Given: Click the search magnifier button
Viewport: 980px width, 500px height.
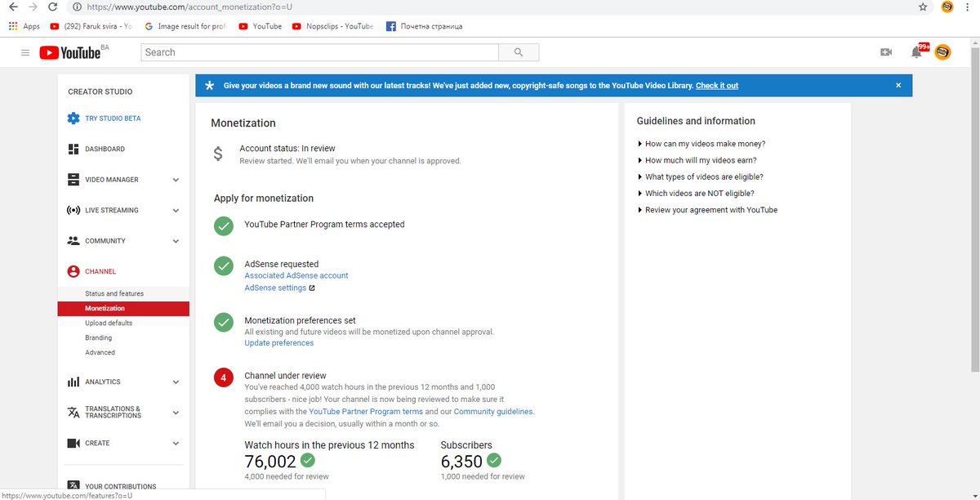Looking at the screenshot, I should pos(519,52).
